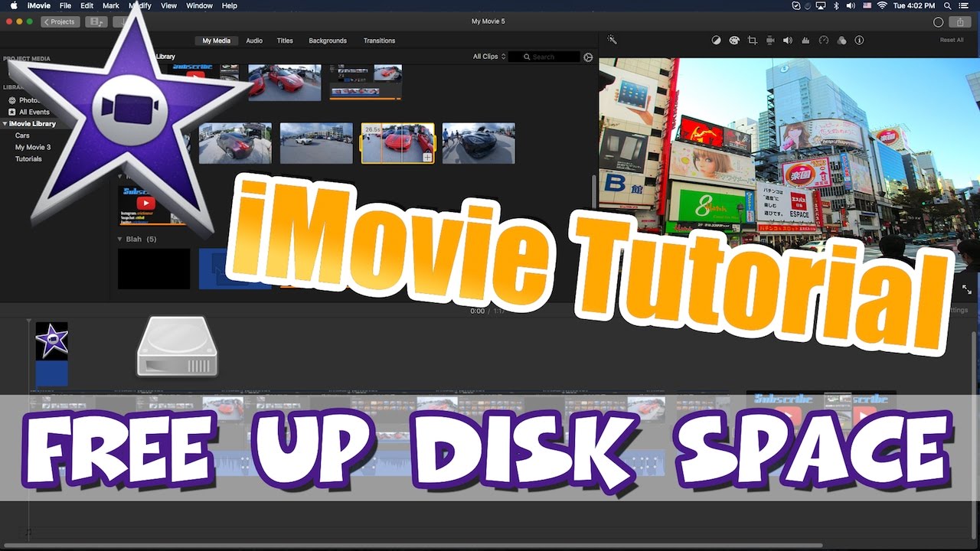Select the white car parking lot clip
This screenshot has width=980, height=551.
point(316,143)
